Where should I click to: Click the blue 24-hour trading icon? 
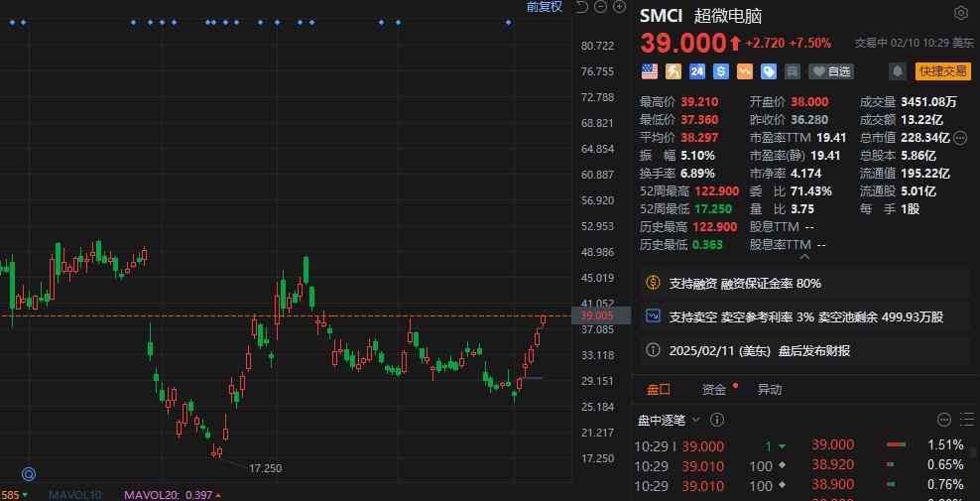[x=697, y=72]
